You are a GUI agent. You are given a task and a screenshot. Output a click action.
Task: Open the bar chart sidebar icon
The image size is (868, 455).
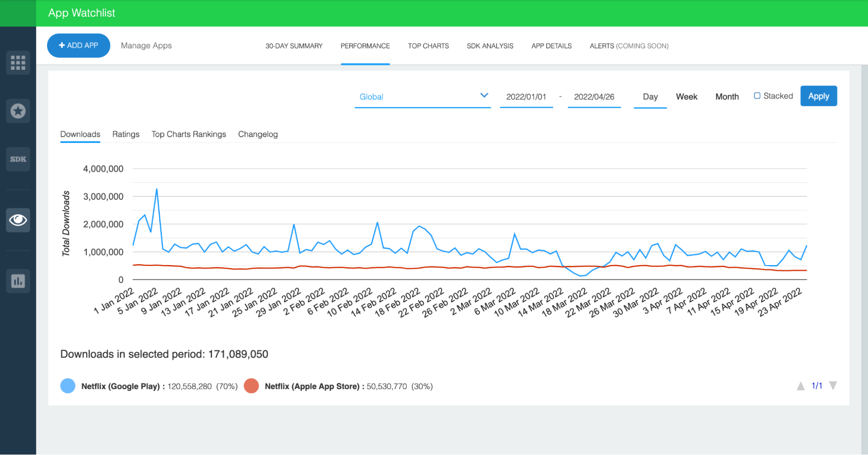(x=18, y=281)
